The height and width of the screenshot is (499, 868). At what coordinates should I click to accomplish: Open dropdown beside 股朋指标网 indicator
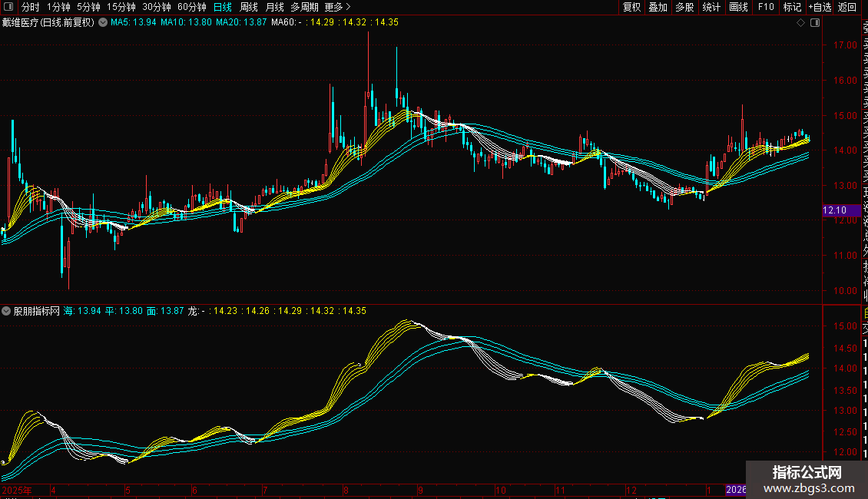pyautogui.click(x=6, y=311)
